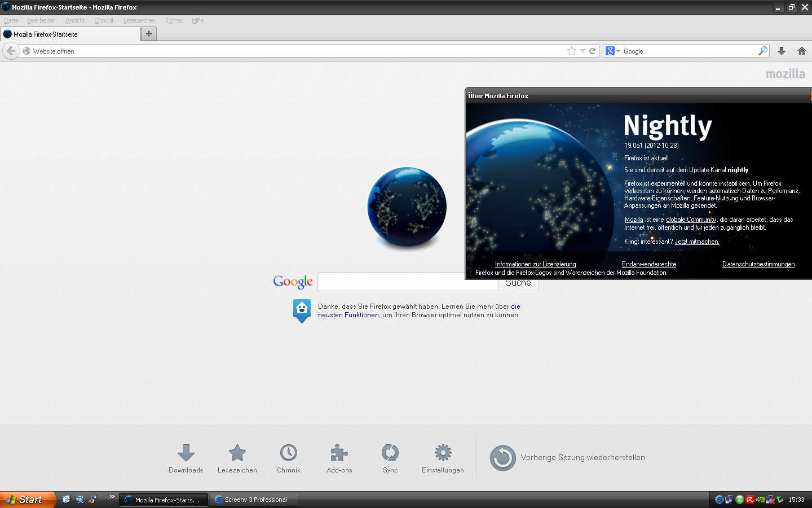The image size is (812, 508).
Task: Open the Hilfe menu
Action: tap(197, 20)
